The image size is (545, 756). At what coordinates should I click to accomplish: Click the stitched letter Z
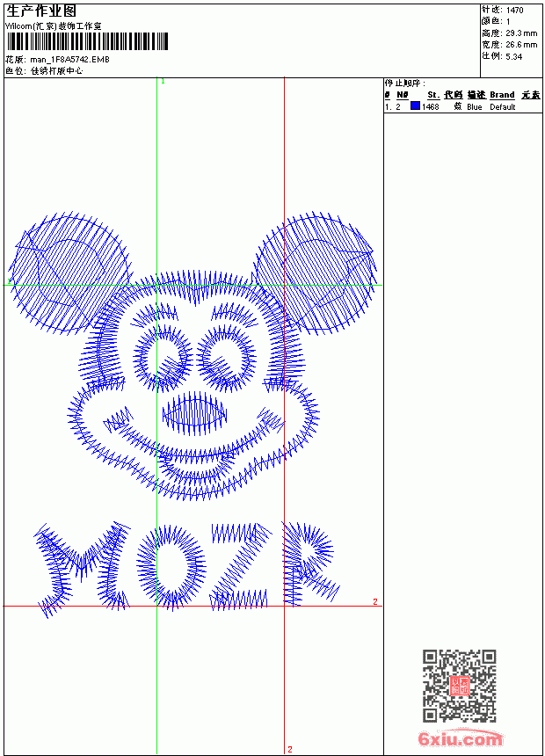click(x=240, y=566)
